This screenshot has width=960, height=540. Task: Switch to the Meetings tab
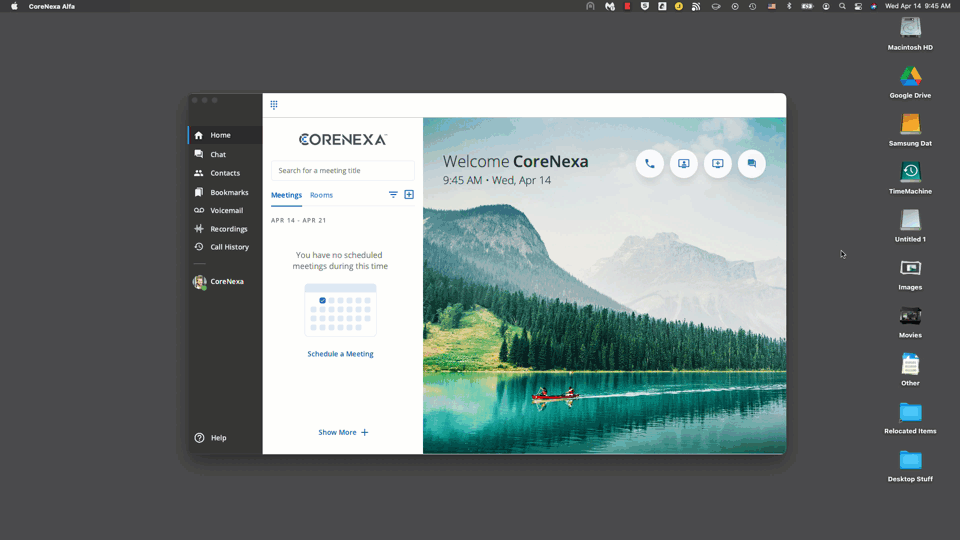point(287,195)
